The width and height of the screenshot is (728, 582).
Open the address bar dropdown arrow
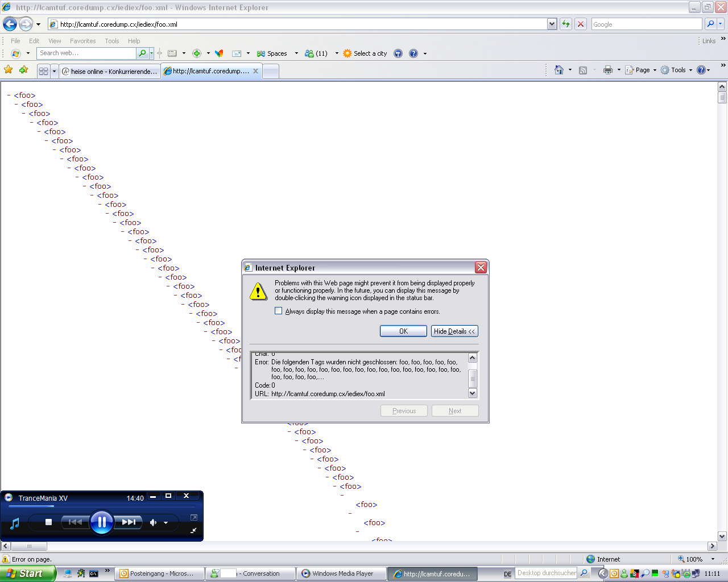click(552, 24)
